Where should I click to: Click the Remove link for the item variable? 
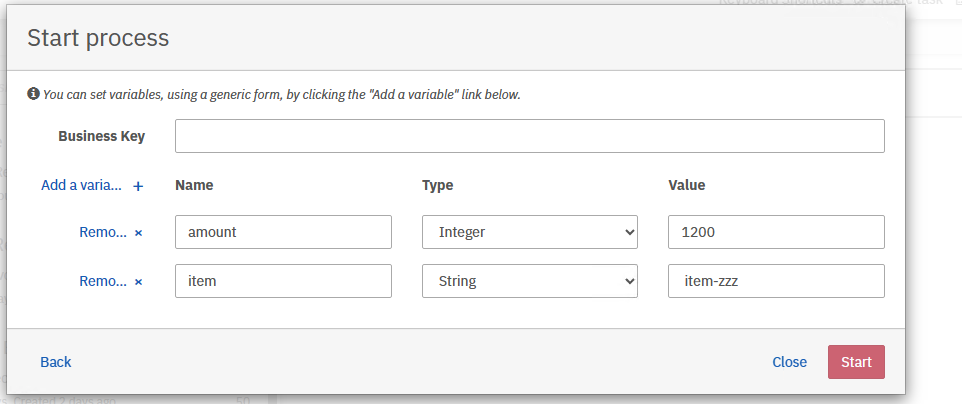pyautogui.click(x=102, y=281)
